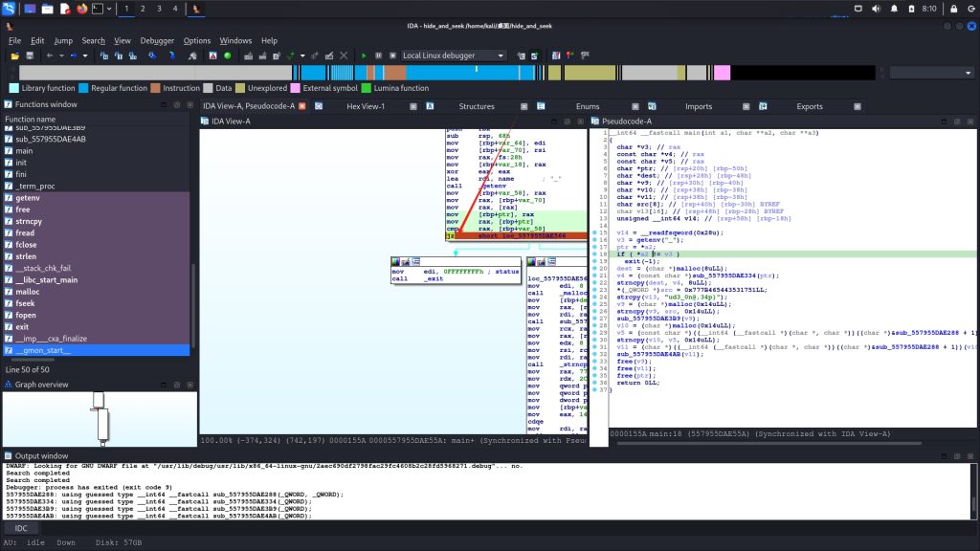Image resolution: width=980 pixels, height=551 pixels.
Task: Click the Graph overview thumbnail
Action: coord(100,419)
